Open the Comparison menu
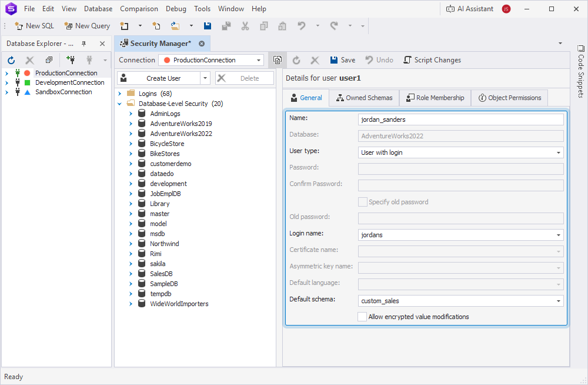Viewport: 588px width, 385px height. (x=139, y=8)
